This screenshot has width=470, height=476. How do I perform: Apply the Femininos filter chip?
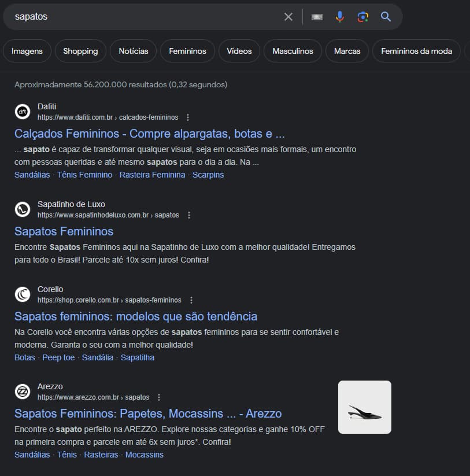[x=187, y=51]
